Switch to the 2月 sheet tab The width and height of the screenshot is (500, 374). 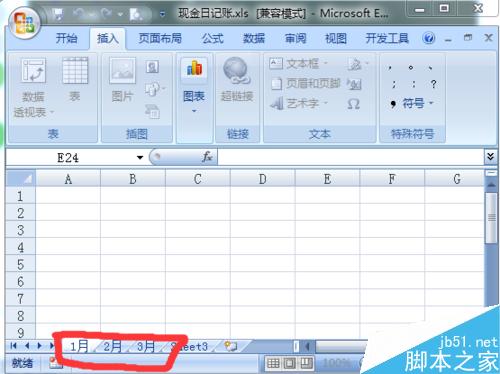112,347
